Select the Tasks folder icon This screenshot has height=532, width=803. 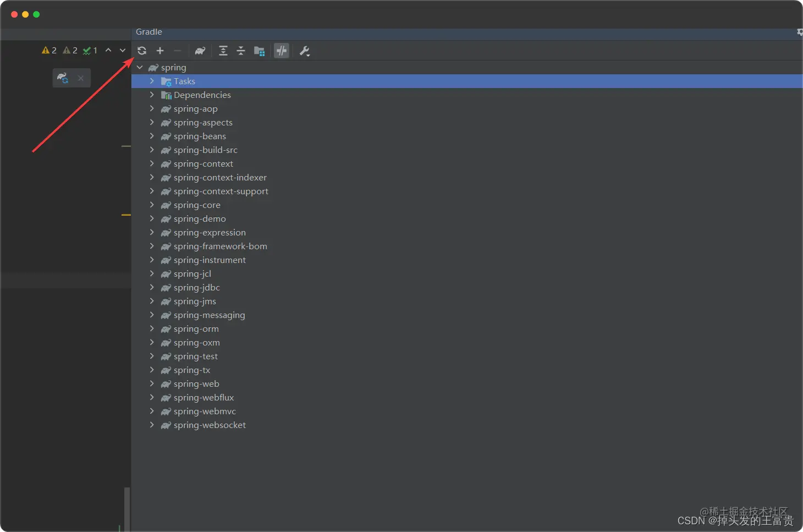coord(166,81)
